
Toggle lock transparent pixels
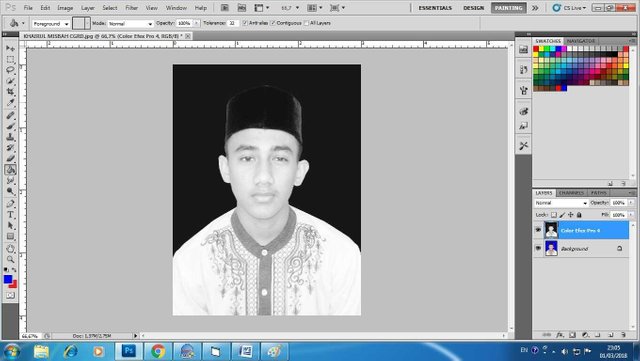pos(554,215)
